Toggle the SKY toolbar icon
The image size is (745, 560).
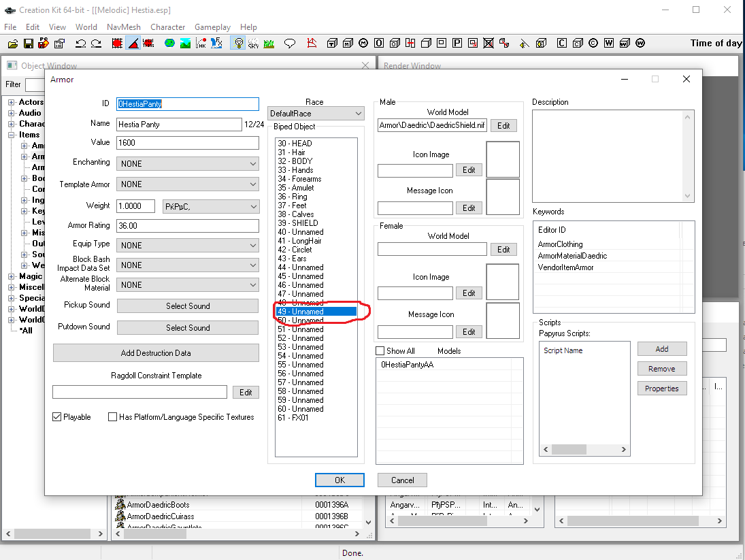(x=253, y=44)
